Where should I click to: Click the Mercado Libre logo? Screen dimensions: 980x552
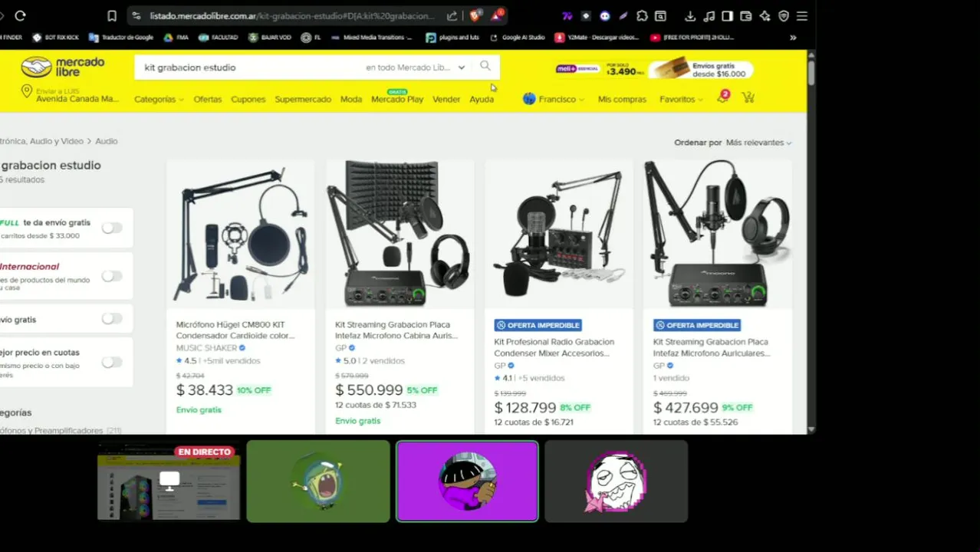[63, 67]
